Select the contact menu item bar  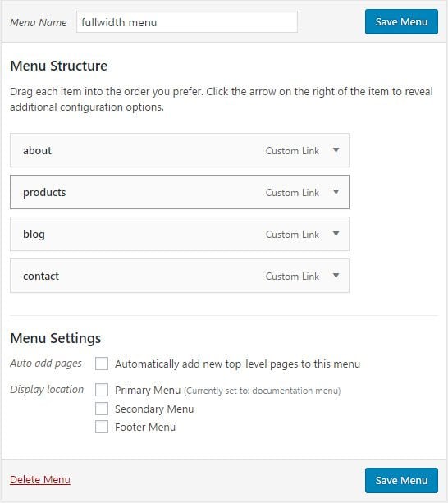pyautogui.click(x=180, y=276)
